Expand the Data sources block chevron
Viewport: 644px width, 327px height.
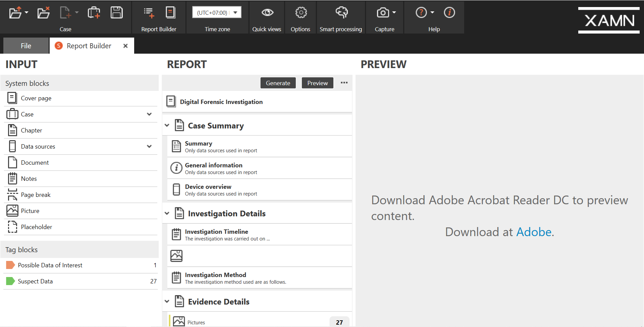tap(149, 147)
